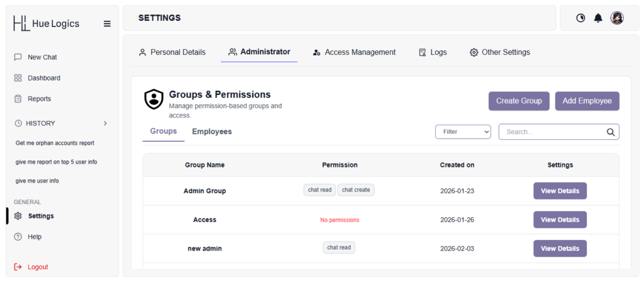Go to Other Settings tab
This screenshot has width=644, height=282.
tap(499, 52)
